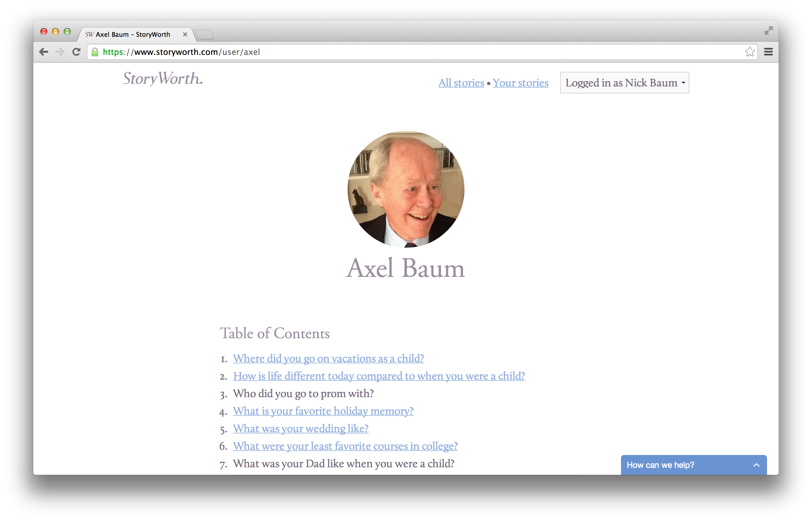
Task: Open least favorite courses in college story
Action: [x=345, y=446]
